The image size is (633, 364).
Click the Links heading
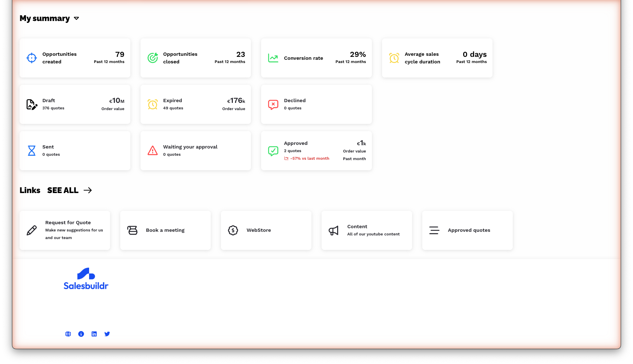click(x=30, y=190)
